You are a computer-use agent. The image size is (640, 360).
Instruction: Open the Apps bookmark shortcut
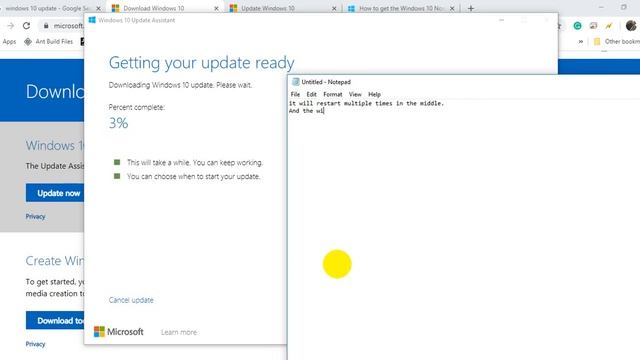point(9,42)
